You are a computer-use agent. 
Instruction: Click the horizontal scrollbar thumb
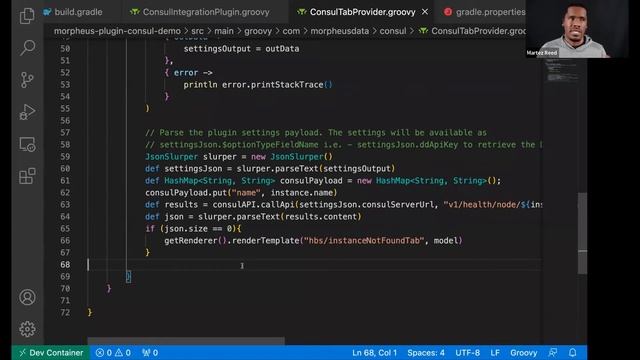[x=186, y=340]
